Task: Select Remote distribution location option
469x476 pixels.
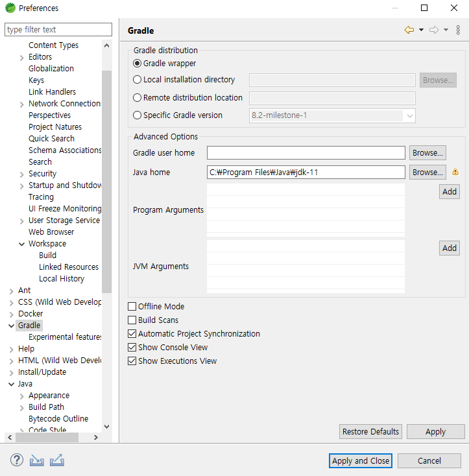Action: [x=138, y=98]
